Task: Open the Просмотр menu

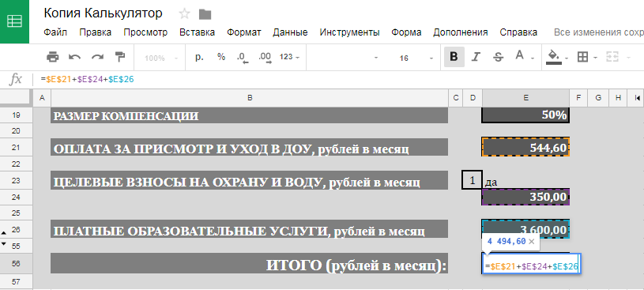Action: pos(145,32)
